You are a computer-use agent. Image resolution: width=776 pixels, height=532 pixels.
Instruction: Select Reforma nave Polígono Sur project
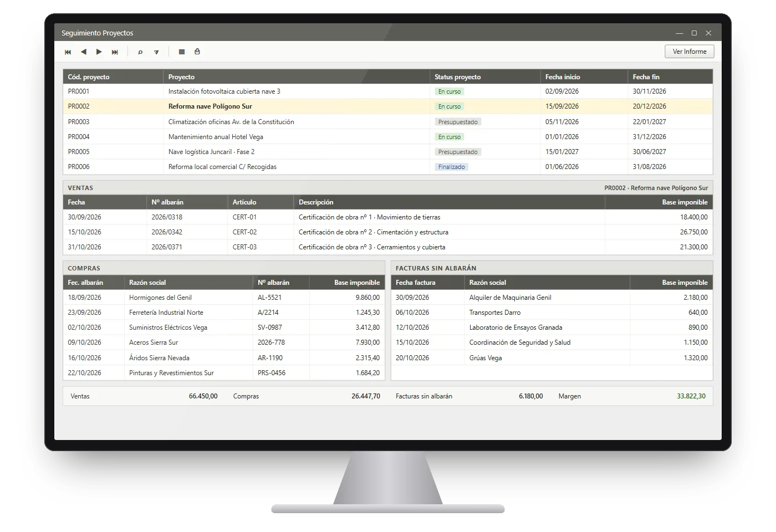(x=388, y=106)
